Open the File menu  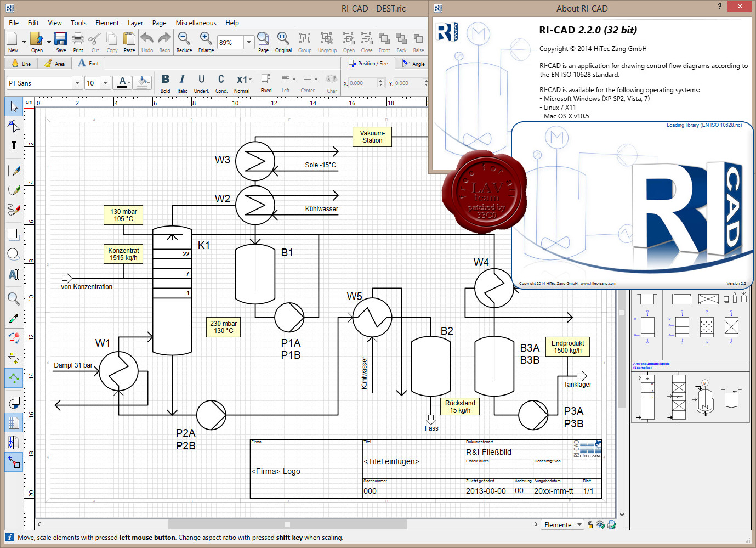point(14,23)
